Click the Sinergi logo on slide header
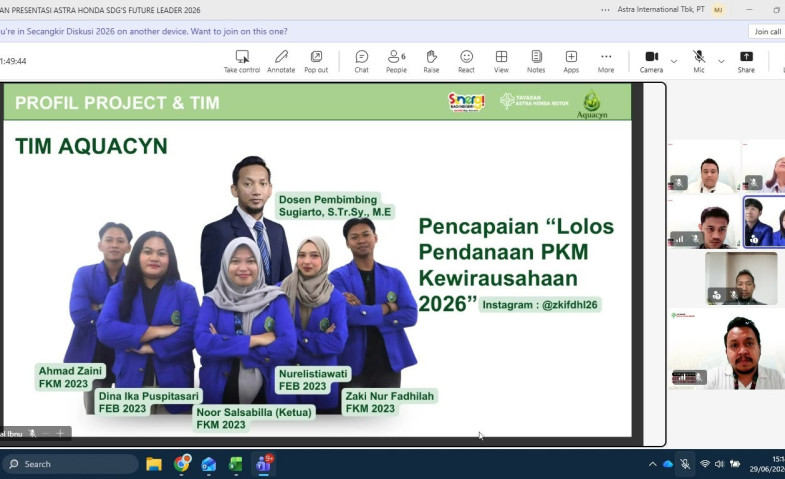The width and height of the screenshot is (785, 479). coord(466,102)
